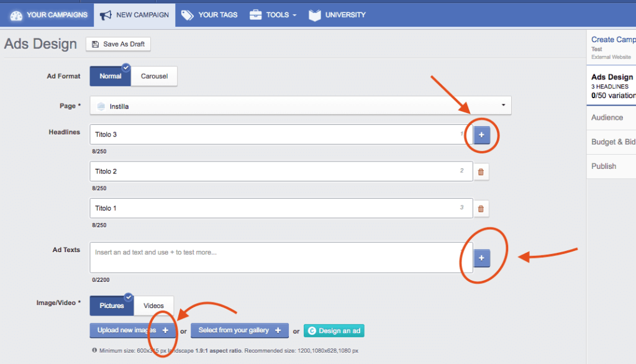636x364 pixels.
Task: Focus the Ad Texts input box
Action: (281, 258)
